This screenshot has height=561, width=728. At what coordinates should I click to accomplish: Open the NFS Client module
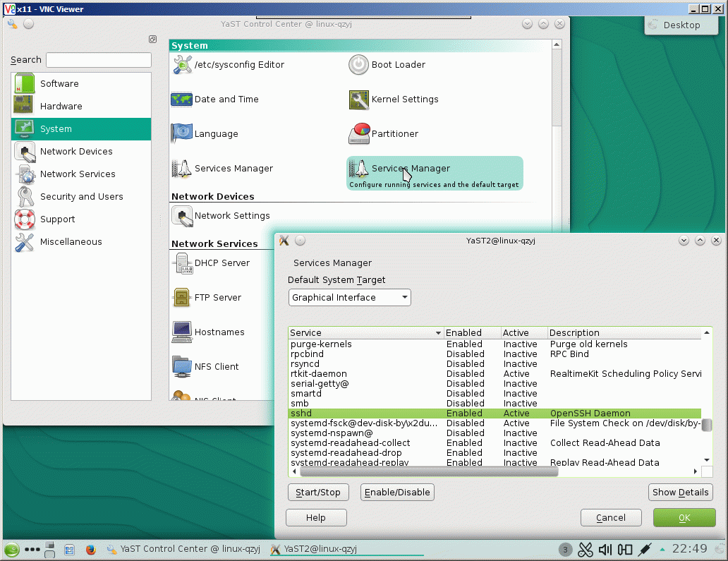[x=206, y=367]
